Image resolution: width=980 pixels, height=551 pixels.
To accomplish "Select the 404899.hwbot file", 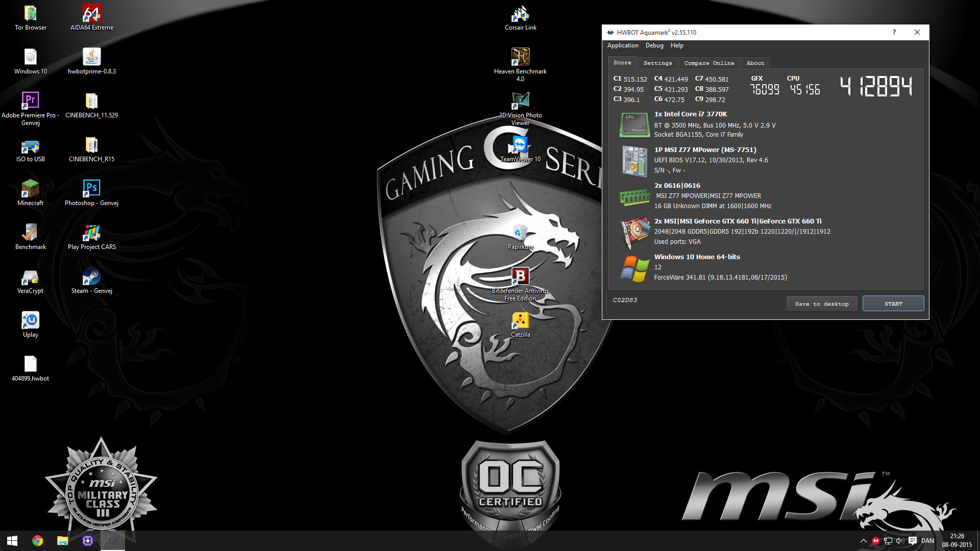I will [31, 369].
